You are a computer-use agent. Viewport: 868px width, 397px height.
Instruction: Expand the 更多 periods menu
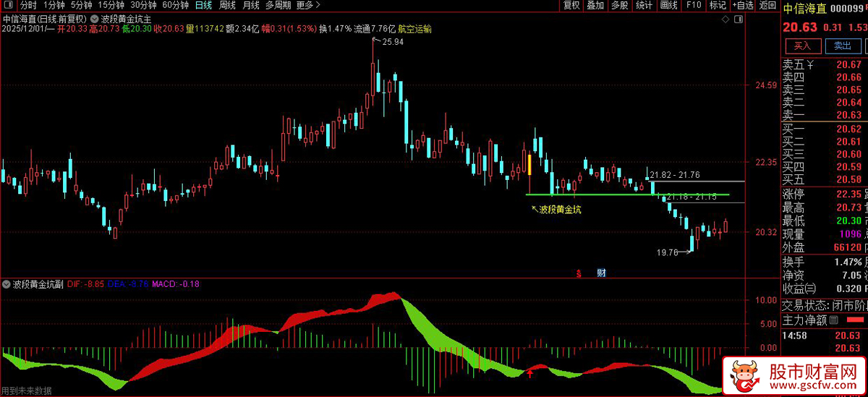tap(308, 5)
